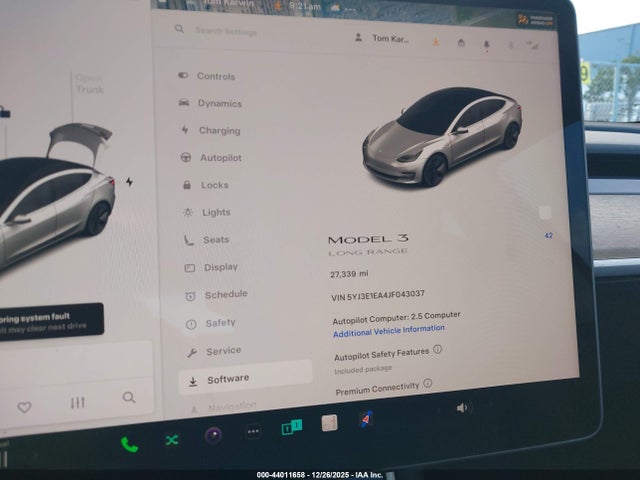Open the Lights settings menu
This screenshot has height=480, width=640.
coord(207,212)
